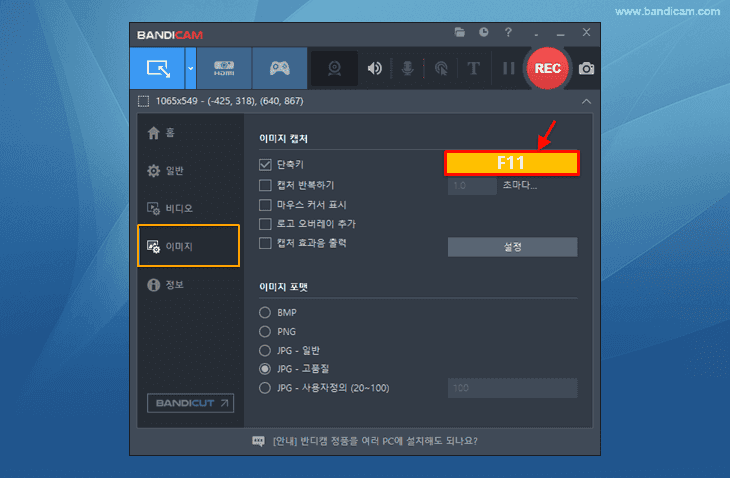Open the scheduled recording clock icon
Image resolution: width=730 pixels, height=478 pixels.
484,33
